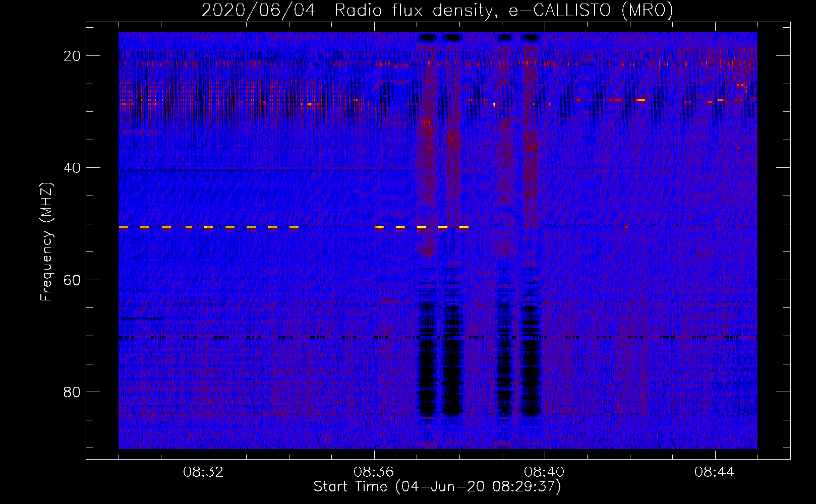Click the '08:32' time tick label
Image resolution: width=816 pixels, height=504 pixels.
[204, 472]
